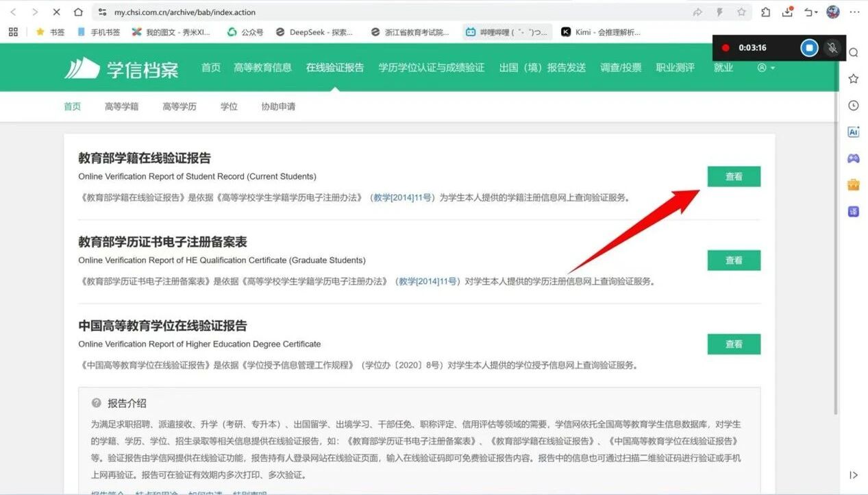Open the extensions puzzle icon

tap(766, 12)
